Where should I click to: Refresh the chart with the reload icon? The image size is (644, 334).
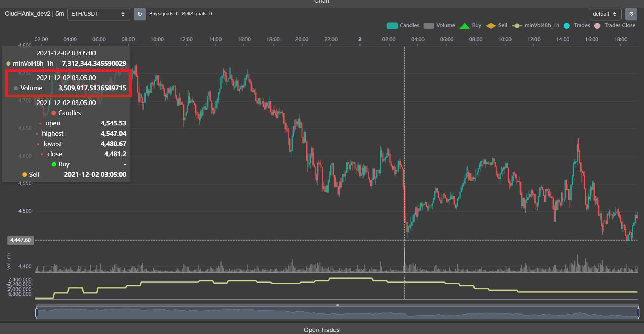(x=140, y=14)
